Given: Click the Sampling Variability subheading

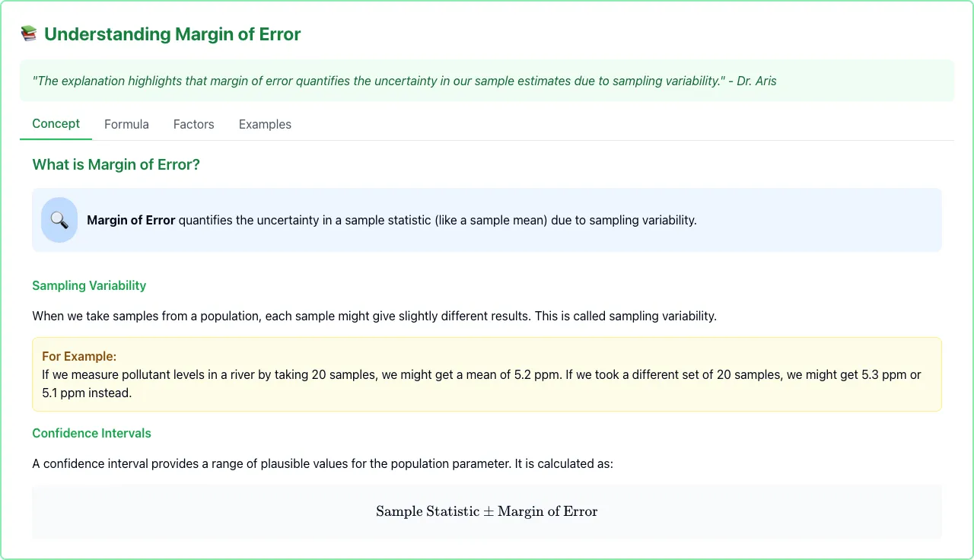Looking at the screenshot, I should (89, 285).
